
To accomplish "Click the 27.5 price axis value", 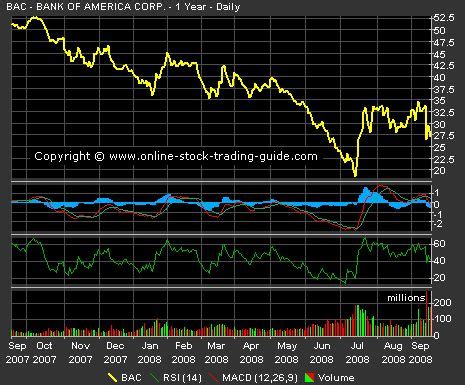I will tap(444, 136).
